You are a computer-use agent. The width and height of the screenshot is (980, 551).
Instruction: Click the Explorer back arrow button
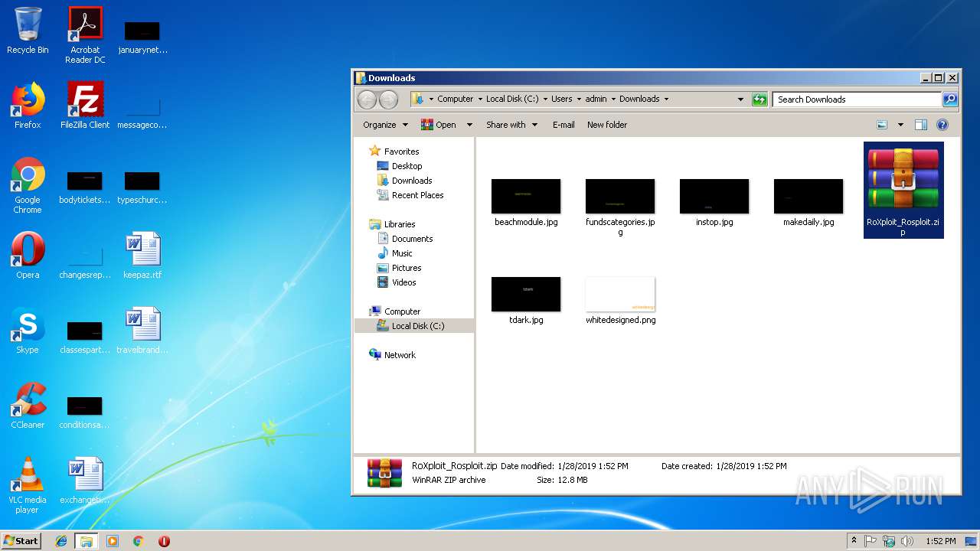pos(367,99)
